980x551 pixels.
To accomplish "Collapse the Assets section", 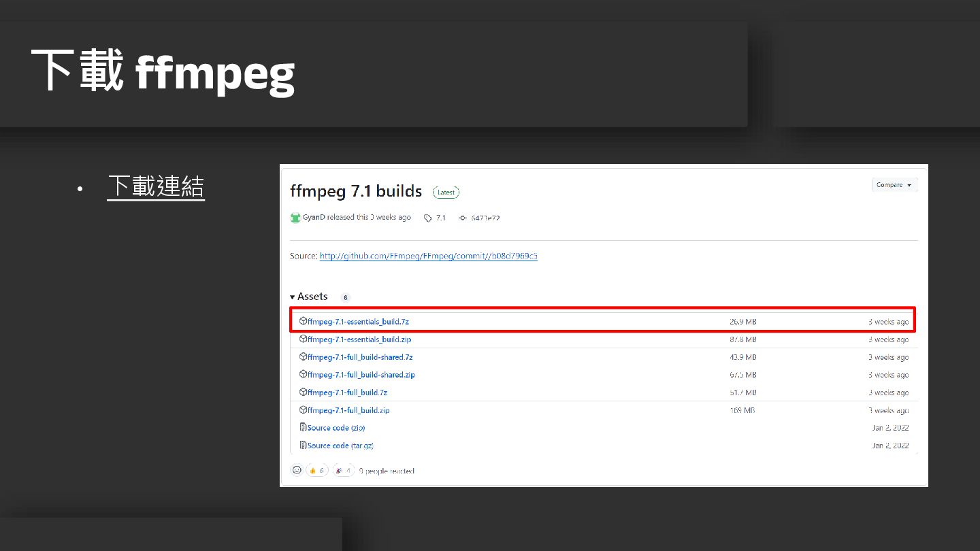I will [x=309, y=297].
